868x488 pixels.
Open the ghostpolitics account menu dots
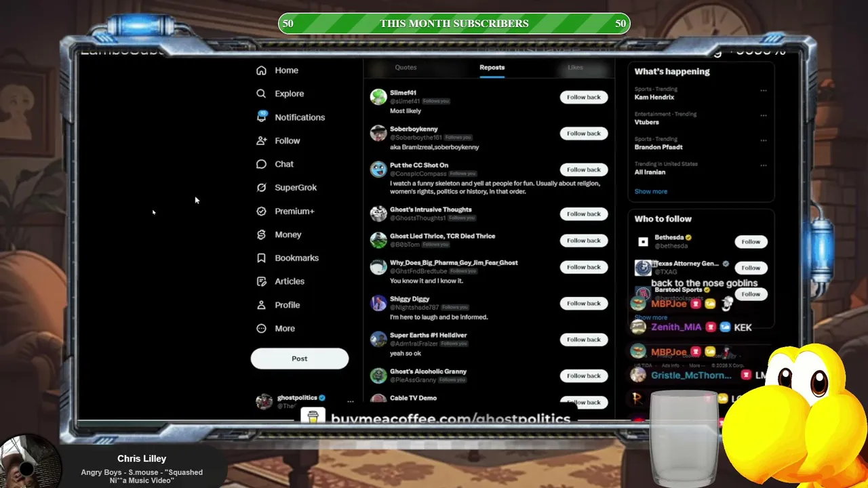350,401
